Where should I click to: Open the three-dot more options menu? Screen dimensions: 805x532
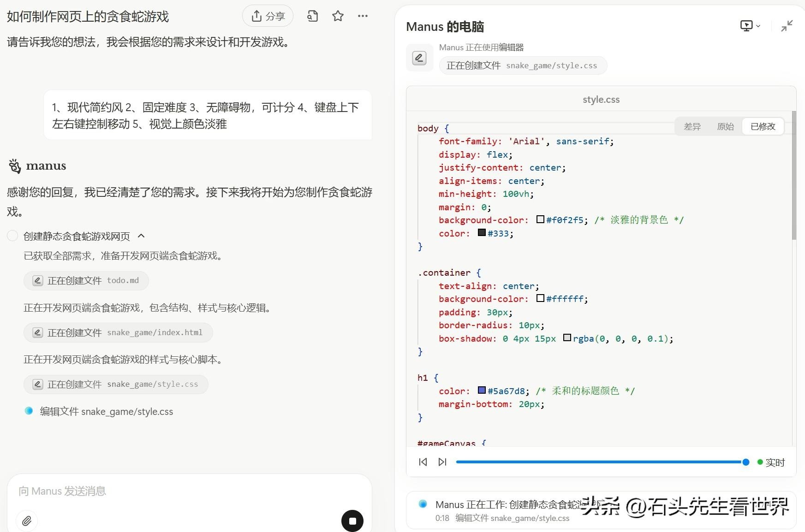363,16
